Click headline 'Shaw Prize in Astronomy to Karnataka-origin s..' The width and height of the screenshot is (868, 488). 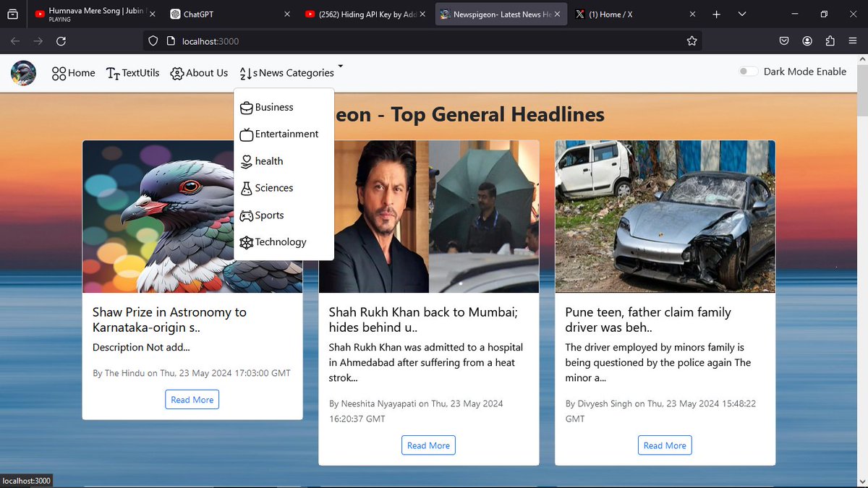point(169,320)
